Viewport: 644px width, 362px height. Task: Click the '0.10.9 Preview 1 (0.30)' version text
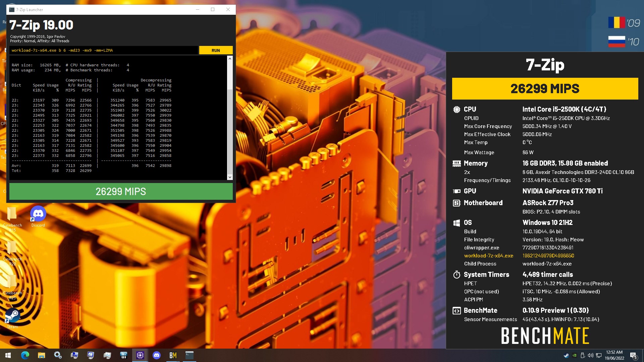[x=556, y=310]
